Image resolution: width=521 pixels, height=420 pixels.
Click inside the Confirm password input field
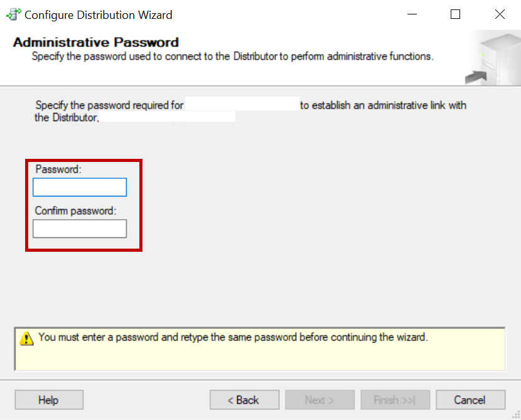(x=79, y=229)
